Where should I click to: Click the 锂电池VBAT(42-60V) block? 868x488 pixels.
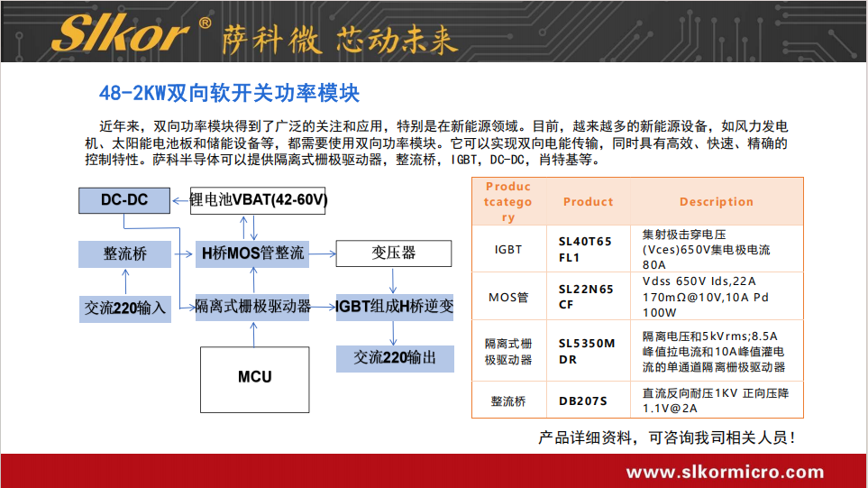258,200
